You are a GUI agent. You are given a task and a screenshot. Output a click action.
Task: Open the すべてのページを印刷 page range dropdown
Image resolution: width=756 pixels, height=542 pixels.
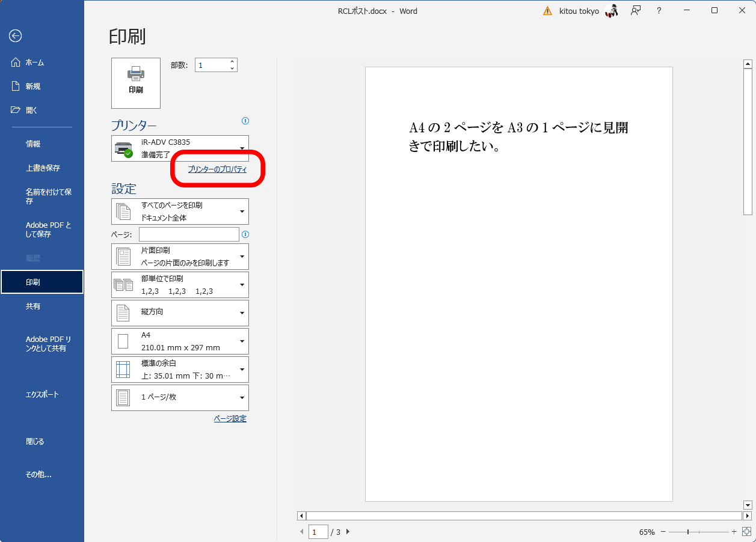[x=242, y=211]
